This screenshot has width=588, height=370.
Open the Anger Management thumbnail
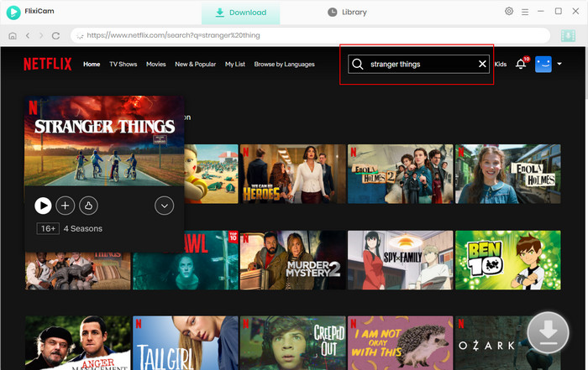click(x=78, y=343)
